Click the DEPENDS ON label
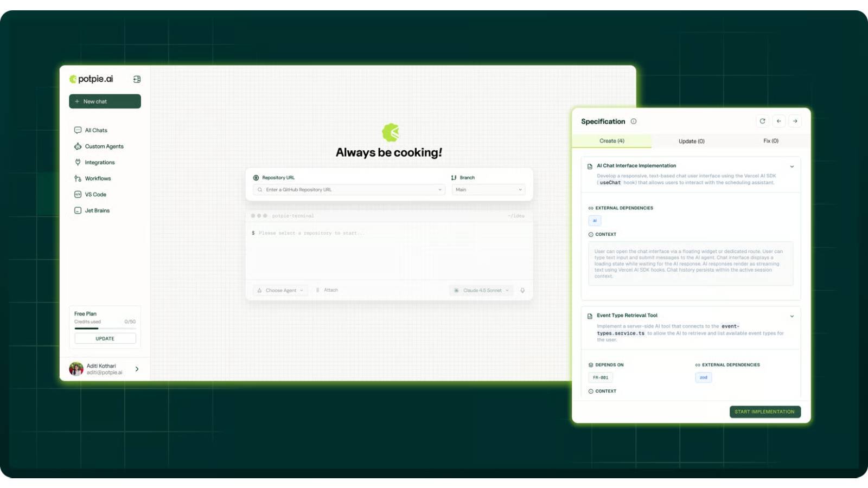Viewport: 868px width, 488px height. click(x=610, y=365)
